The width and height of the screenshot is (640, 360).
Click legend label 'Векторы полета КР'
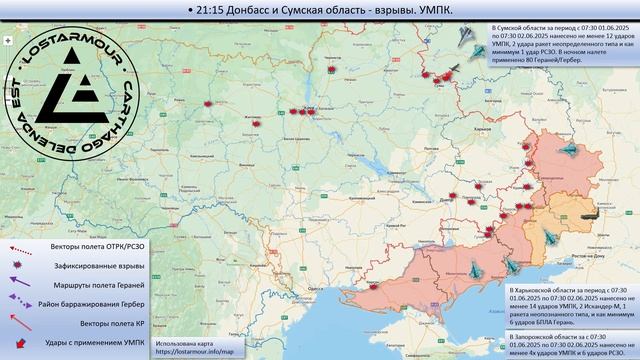(x=112, y=323)
